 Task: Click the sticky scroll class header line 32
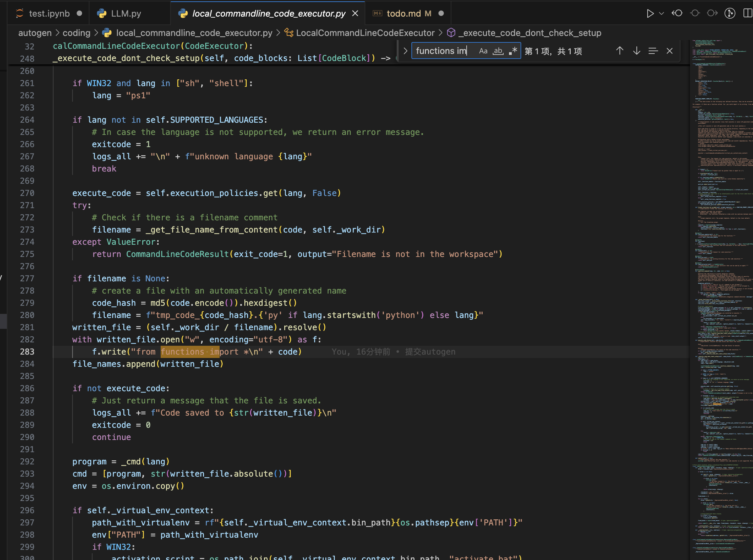pos(152,46)
